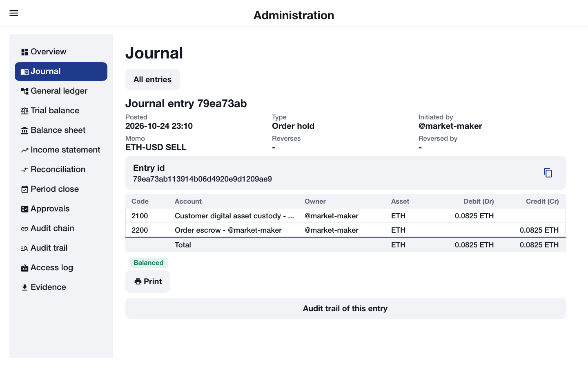This screenshot has height=368, width=588.
Task: Click the Account column header
Action: (188, 201)
